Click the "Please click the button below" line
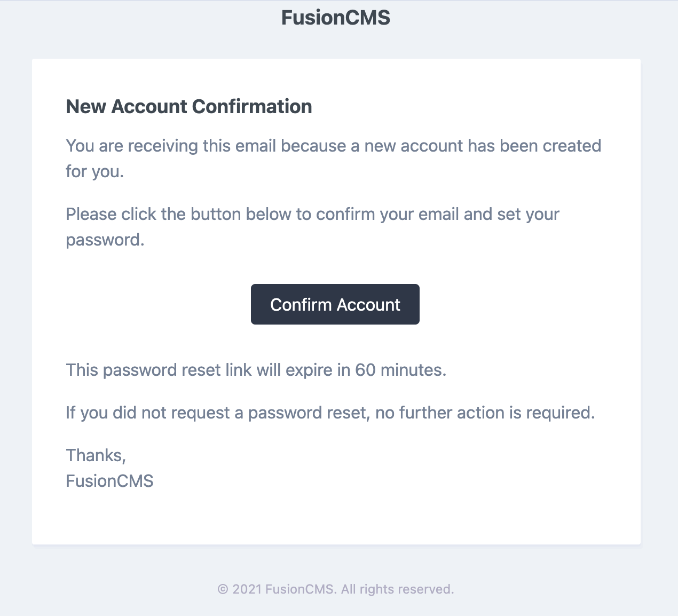The width and height of the screenshot is (678, 616). [313, 214]
